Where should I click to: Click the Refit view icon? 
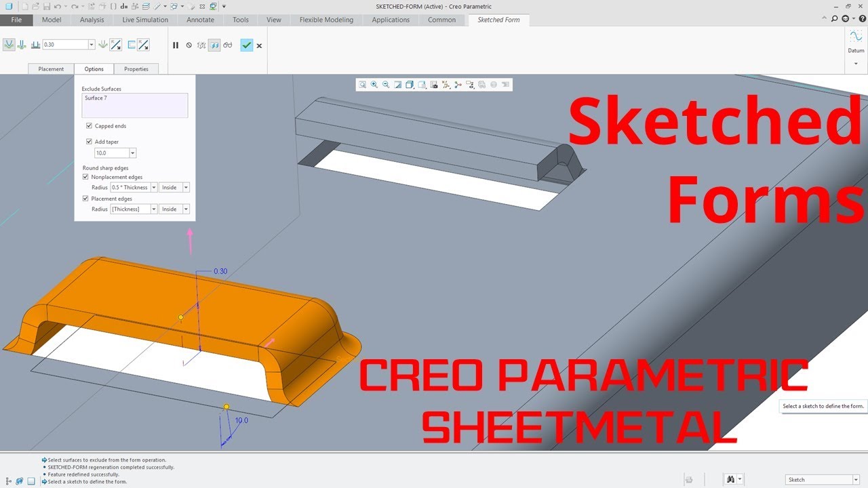363,85
